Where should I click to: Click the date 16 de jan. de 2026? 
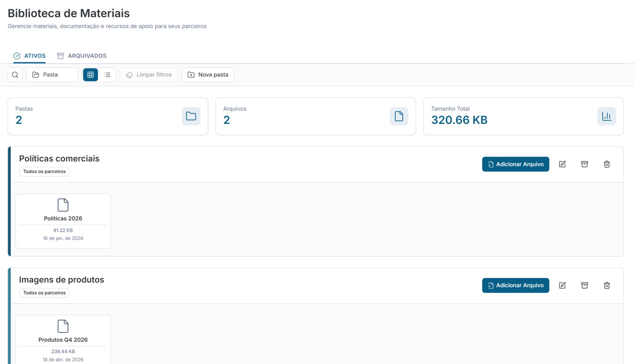[x=63, y=238]
